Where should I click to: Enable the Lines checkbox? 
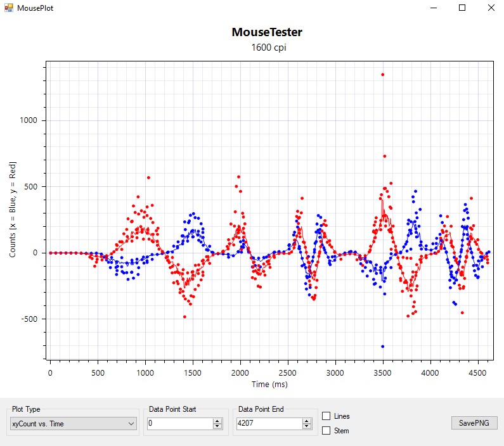[326, 416]
